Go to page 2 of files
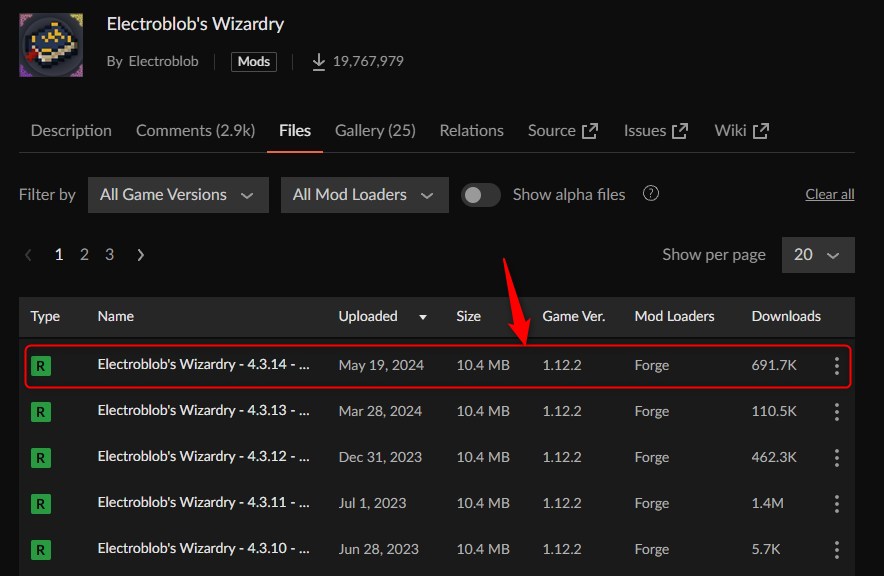Screen dimensions: 884x576 [84, 255]
